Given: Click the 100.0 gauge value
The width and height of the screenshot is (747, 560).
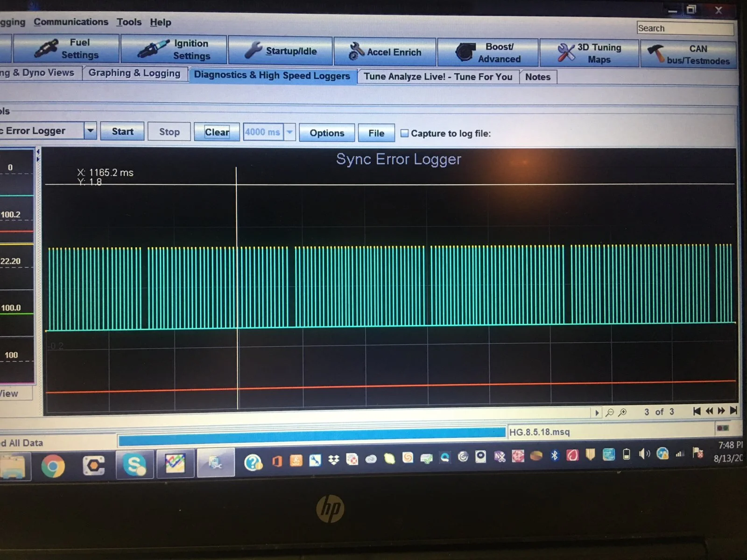Looking at the screenshot, I should tap(11, 308).
